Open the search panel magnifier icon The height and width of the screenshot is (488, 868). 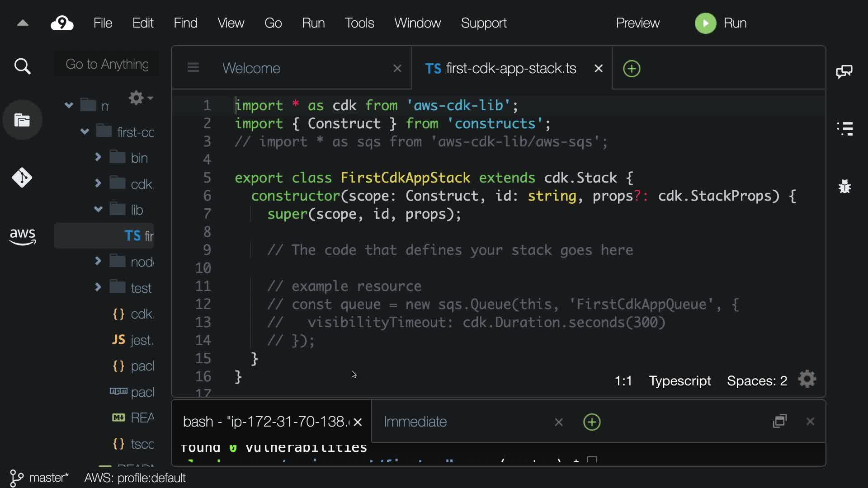(22, 66)
